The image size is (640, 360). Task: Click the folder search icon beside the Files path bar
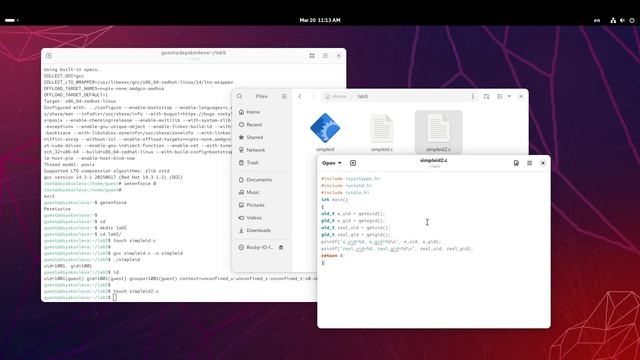[x=487, y=96]
